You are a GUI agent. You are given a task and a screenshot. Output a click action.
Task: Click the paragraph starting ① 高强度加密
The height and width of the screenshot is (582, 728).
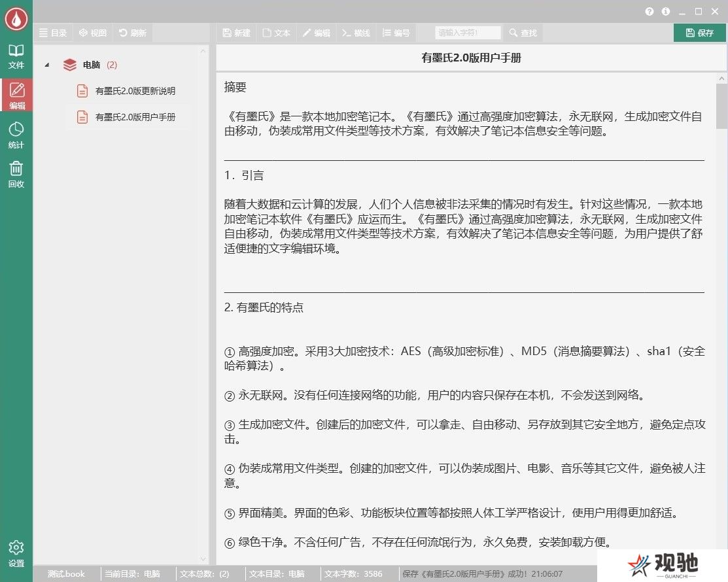click(464, 358)
